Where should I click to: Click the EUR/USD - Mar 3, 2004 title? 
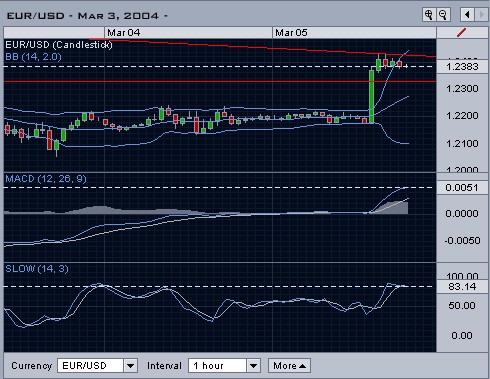pyautogui.click(x=87, y=16)
